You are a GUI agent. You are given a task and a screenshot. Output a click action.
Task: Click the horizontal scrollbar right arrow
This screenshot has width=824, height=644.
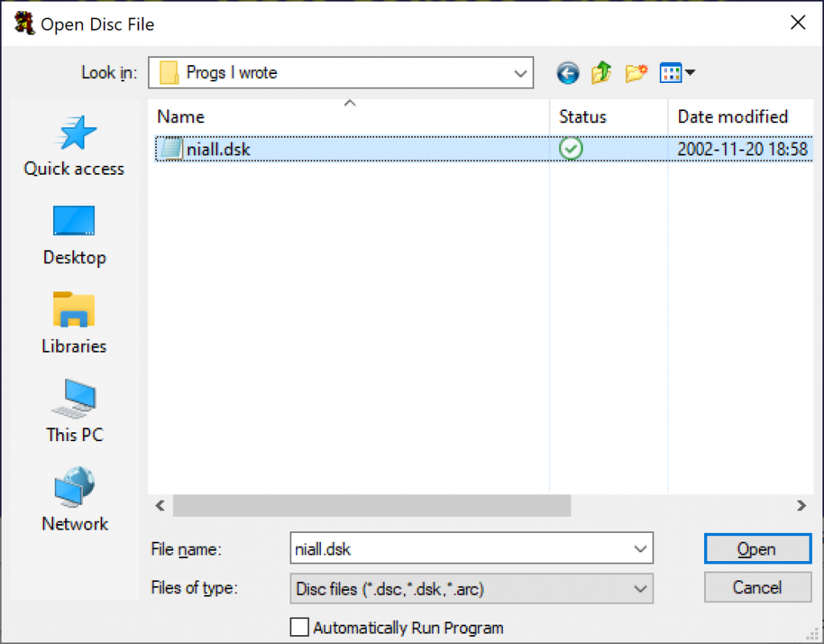tap(801, 506)
